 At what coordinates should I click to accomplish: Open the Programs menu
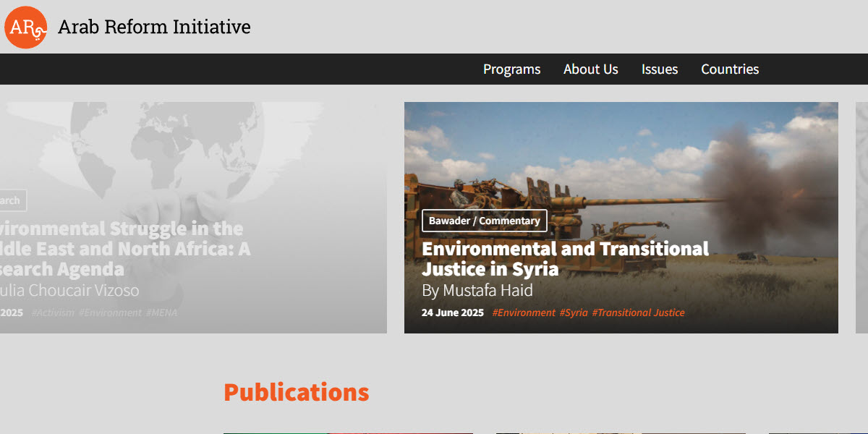pyautogui.click(x=511, y=69)
